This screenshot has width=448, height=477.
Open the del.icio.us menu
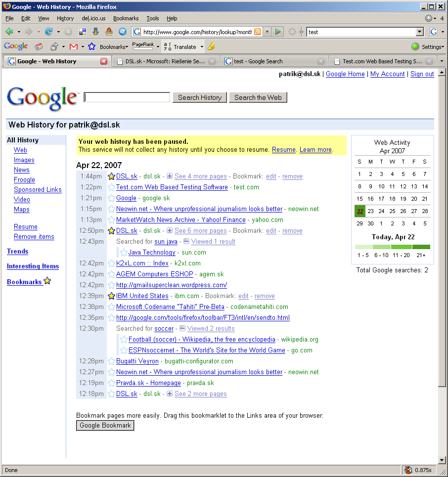tap(93, 18)
